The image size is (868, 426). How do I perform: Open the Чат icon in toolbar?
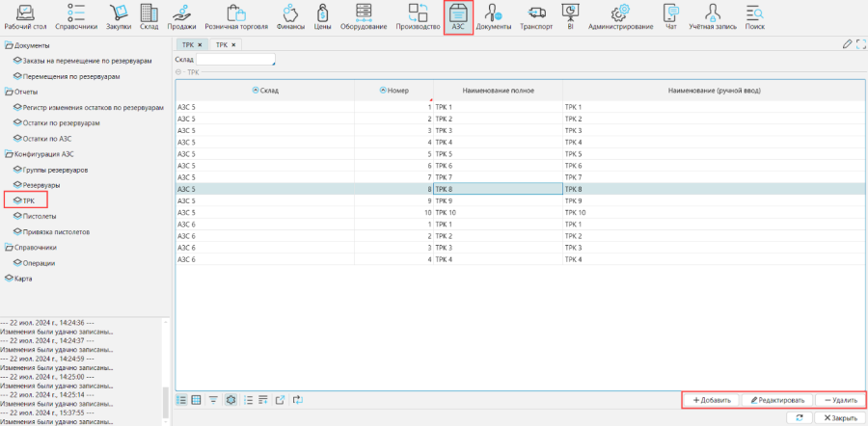point(671,16)
